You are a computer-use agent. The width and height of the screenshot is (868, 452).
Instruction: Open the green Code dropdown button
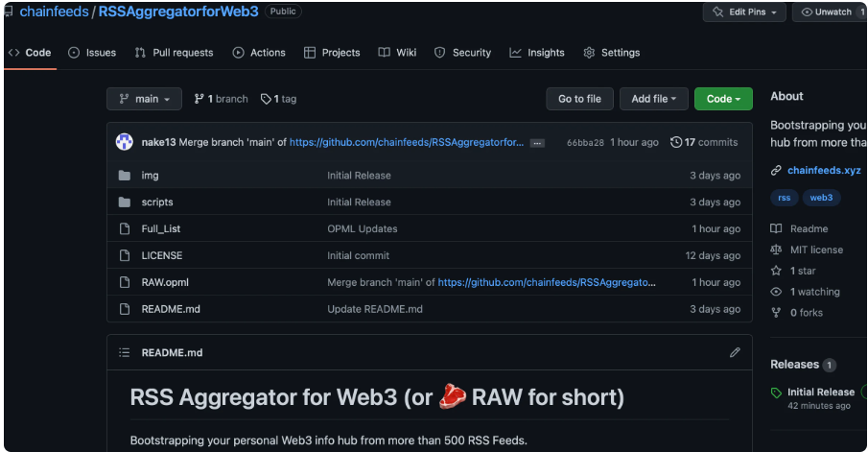coord(723,99)
